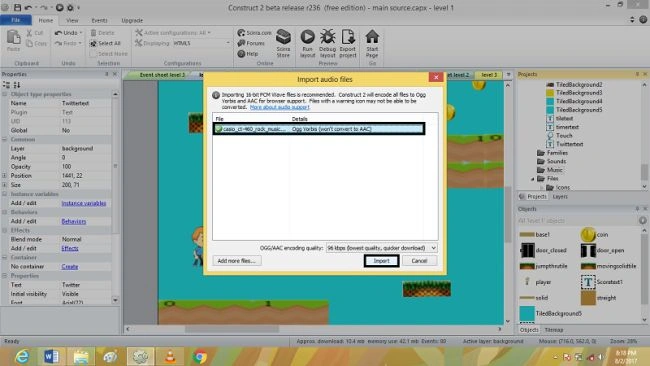Screen dimensions: 650x366
Task: Click the Save icon in title bar
Action: pyautogui.click(x=17, y=7)
